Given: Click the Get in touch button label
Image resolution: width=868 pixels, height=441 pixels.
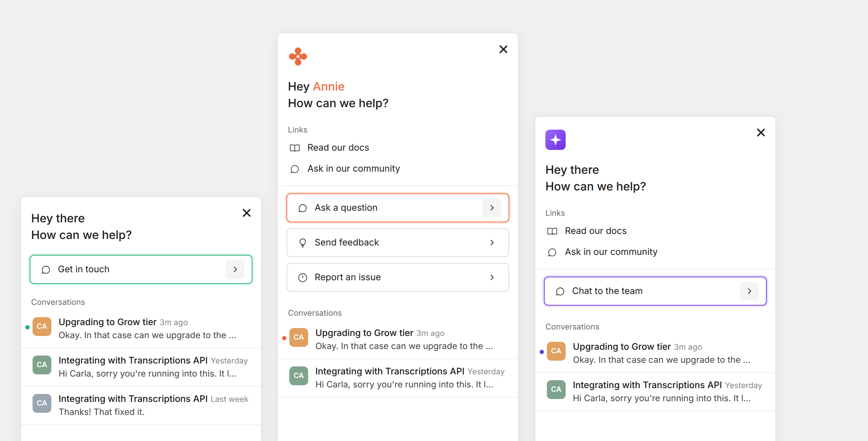Looking at the screenshot, I should (x=84, y=269).
